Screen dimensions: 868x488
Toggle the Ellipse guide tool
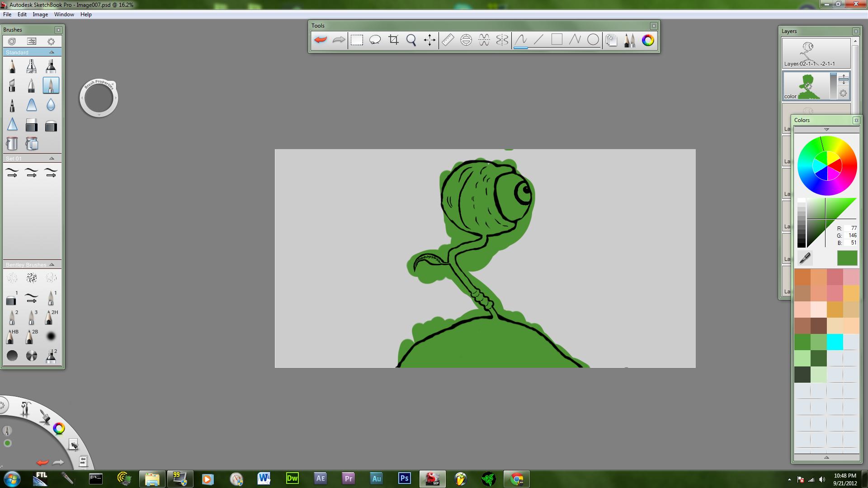(466, 40)
